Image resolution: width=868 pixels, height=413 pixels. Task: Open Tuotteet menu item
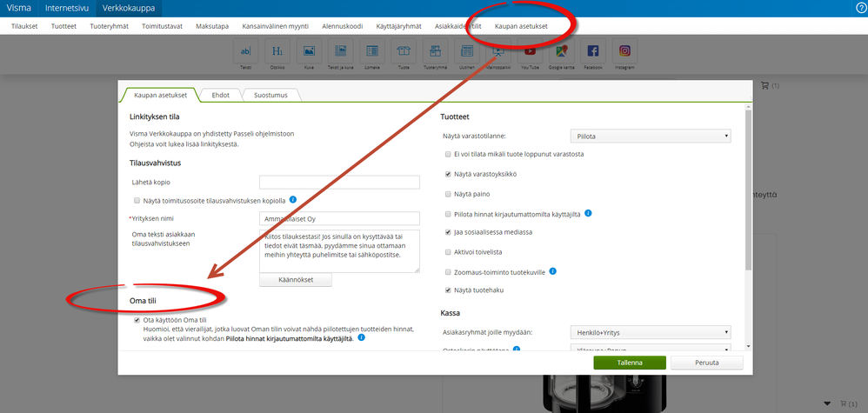tap(63, 26)
